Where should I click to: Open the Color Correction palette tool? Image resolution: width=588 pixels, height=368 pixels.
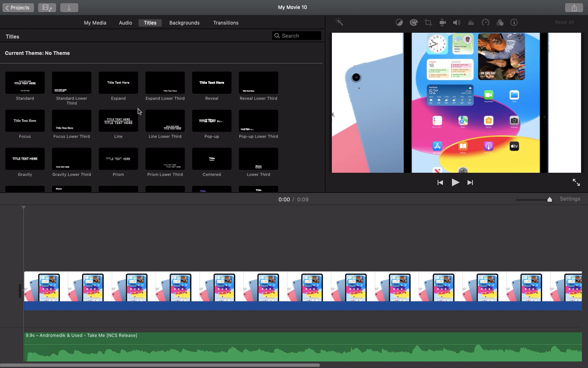point(413,23)
